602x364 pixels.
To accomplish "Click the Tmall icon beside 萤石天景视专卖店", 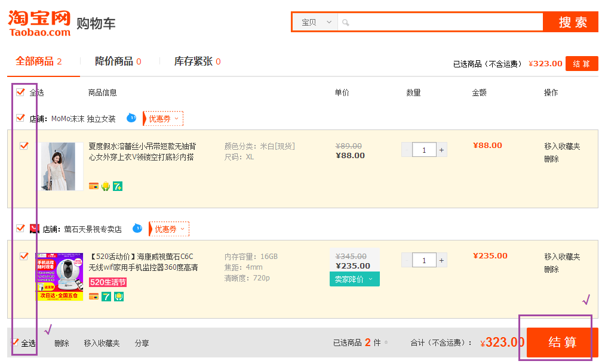I will [35, 229].
